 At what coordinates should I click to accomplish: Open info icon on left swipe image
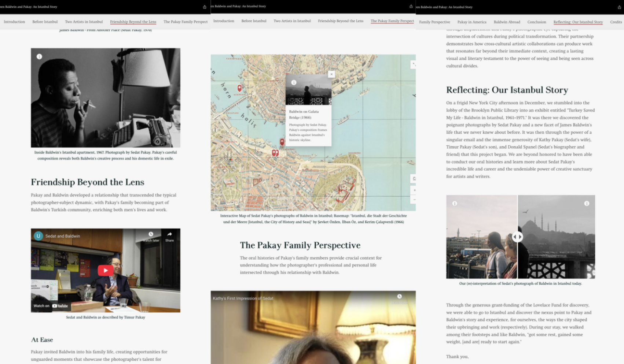click(455, 204)
